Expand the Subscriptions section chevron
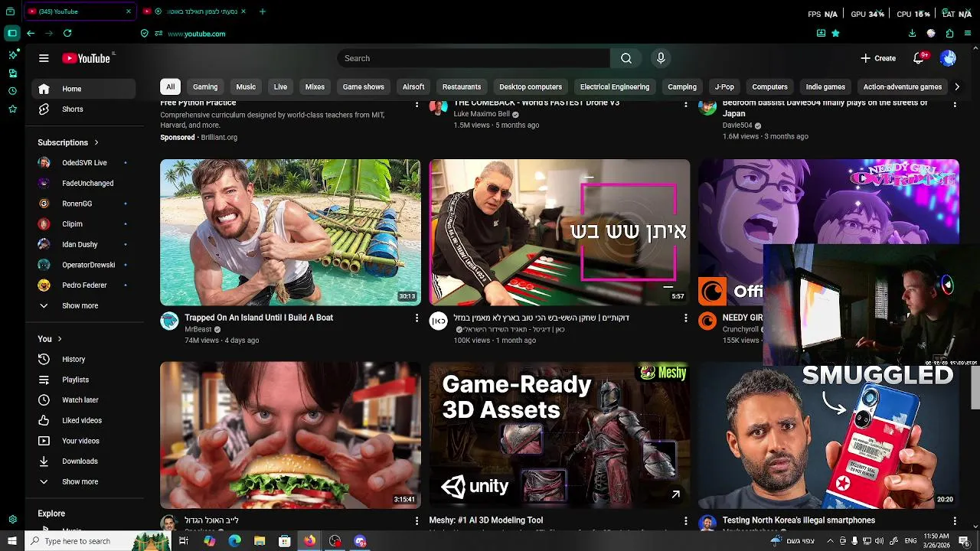980x551 pixels. pyautogui.click(x=96, y=142)
